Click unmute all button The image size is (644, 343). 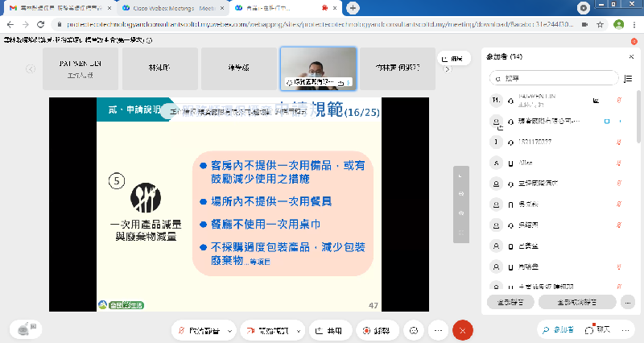click(577, 302)
